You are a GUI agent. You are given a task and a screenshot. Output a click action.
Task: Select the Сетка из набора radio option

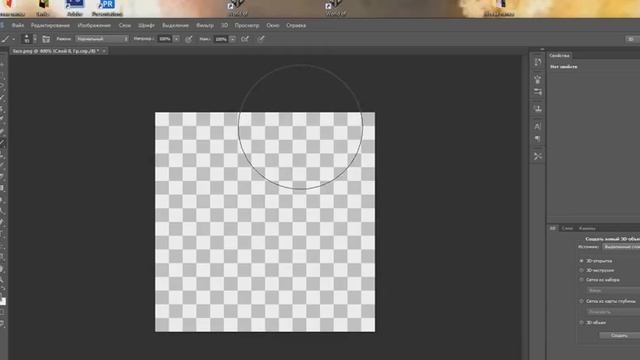582,280
